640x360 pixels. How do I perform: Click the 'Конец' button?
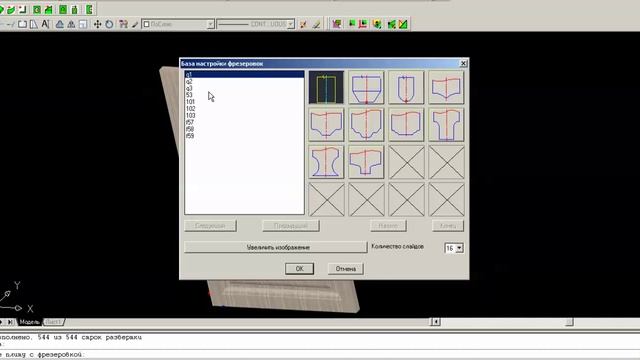click(x=448, y=226)
